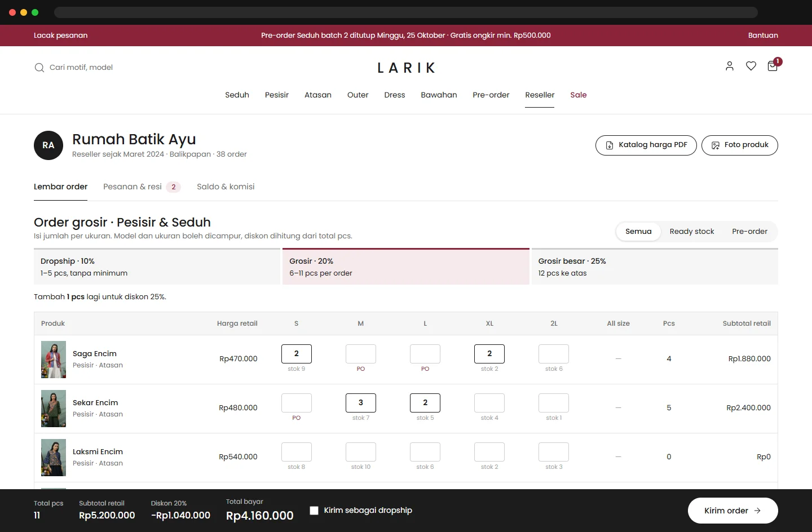Click Sekar Encim size M quantity field
The image size is (812, 532).
[361, 402]
